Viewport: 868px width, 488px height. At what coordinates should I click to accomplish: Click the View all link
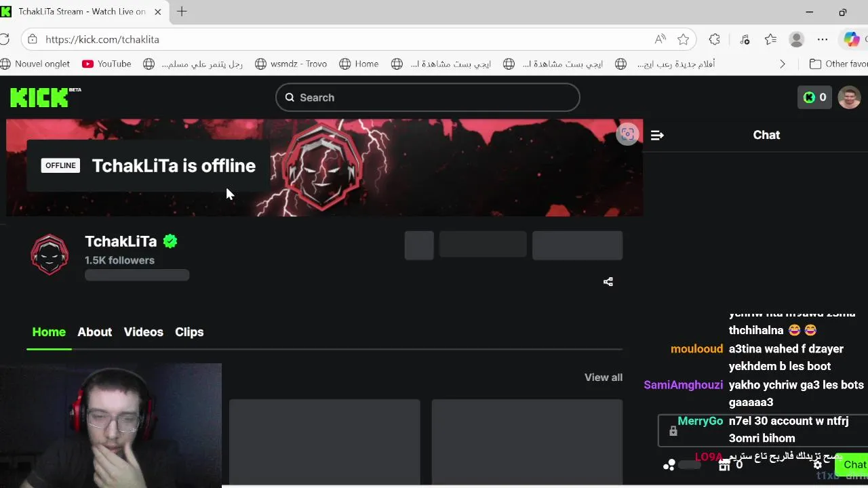pyautogui.click(x=604, y=378)
